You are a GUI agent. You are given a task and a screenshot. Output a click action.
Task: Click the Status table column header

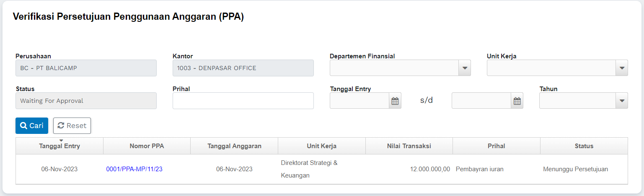(x=584, y=146)
